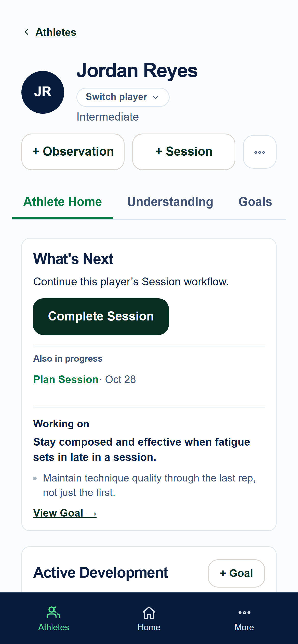
Task: Click the arrow in View Goal link
Action: tap(91, 514)
